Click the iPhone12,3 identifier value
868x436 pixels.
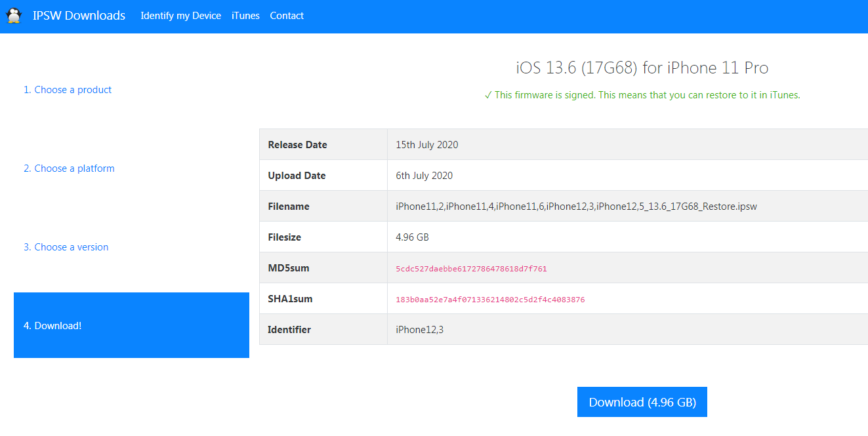(x=419, y=330)
